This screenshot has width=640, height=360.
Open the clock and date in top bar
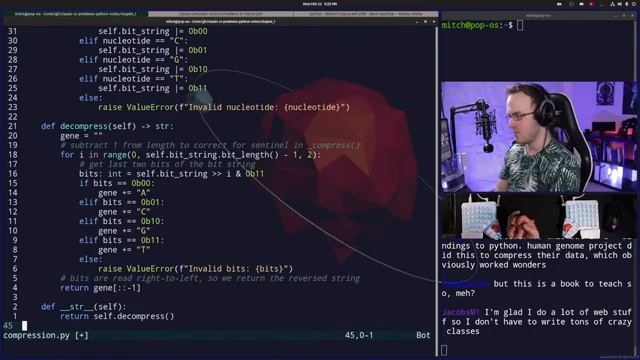coord(320,4)
